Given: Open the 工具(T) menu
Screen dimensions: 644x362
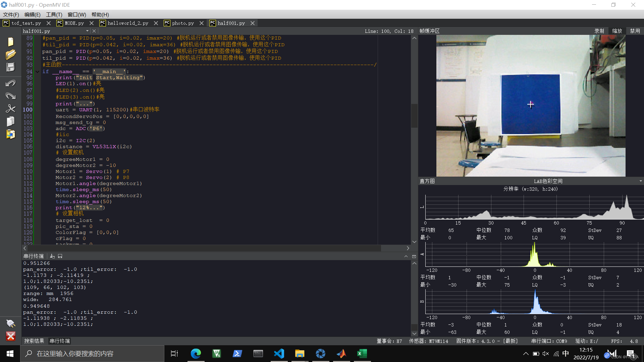Looking at the screenshot, I should pyautogui.click(x=54, y=14).
